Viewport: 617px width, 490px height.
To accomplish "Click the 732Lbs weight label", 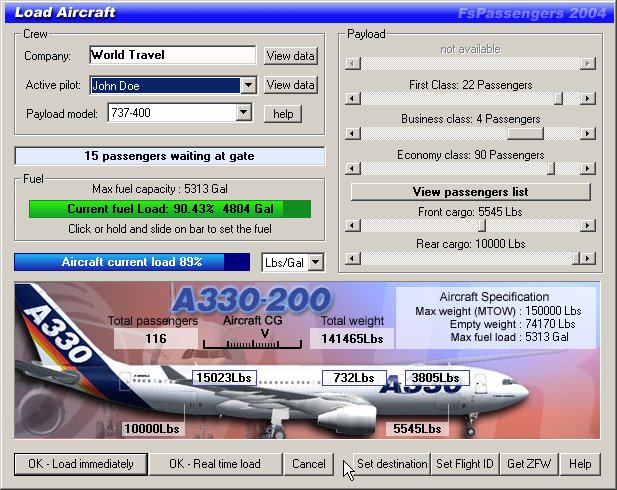I will point(354,378).
